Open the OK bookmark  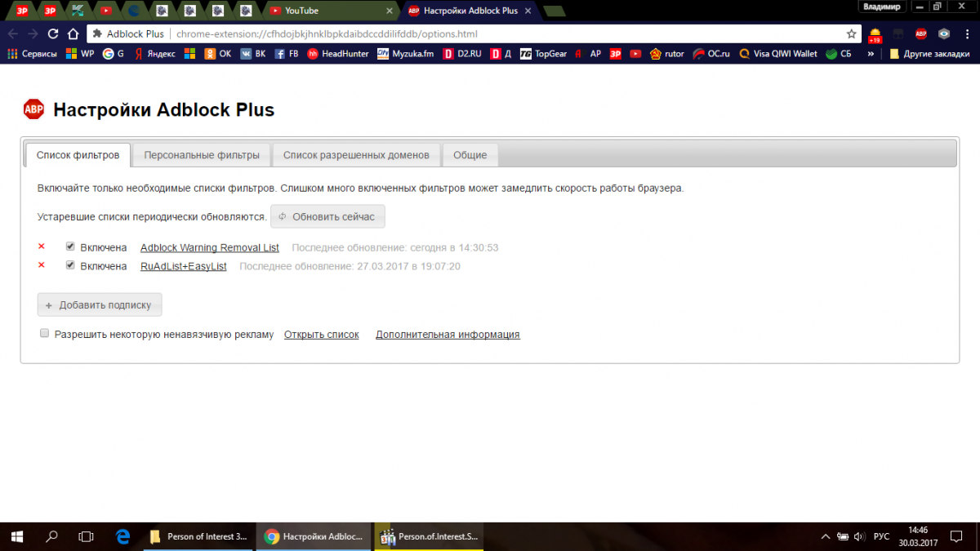(217, 54)
